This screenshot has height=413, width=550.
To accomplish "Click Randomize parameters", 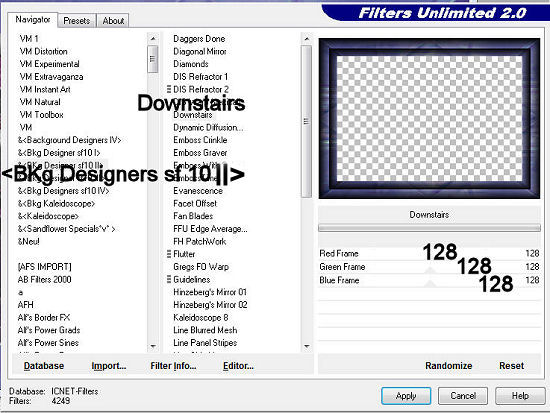I will point(448,366).
